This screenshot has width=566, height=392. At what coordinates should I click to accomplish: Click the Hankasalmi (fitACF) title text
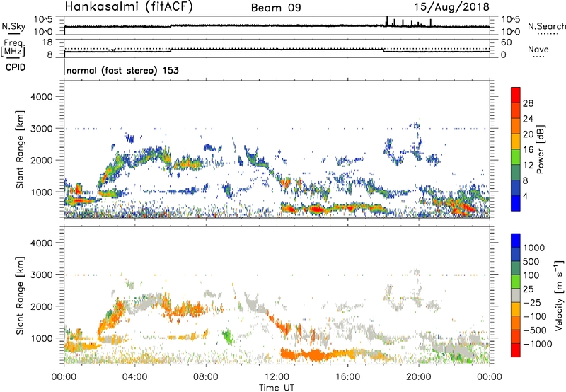129,7
